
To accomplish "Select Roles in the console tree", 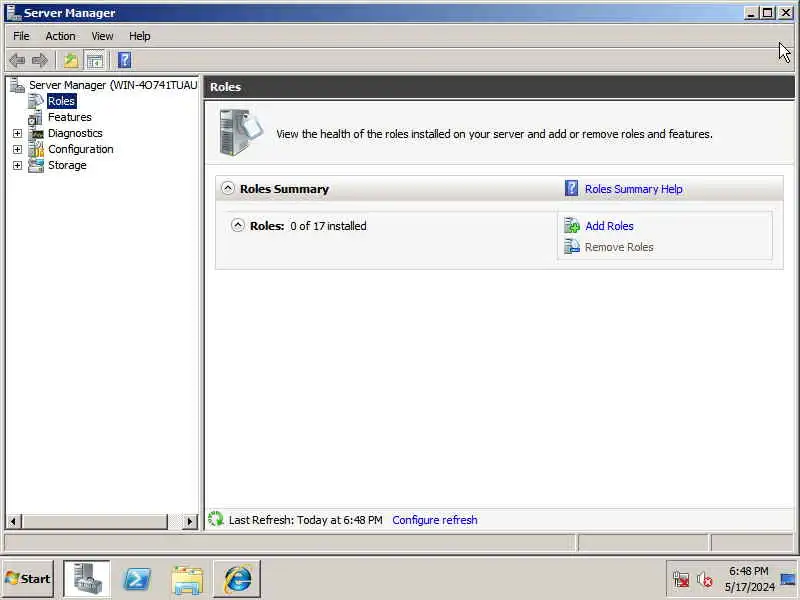I will [61, 101].
